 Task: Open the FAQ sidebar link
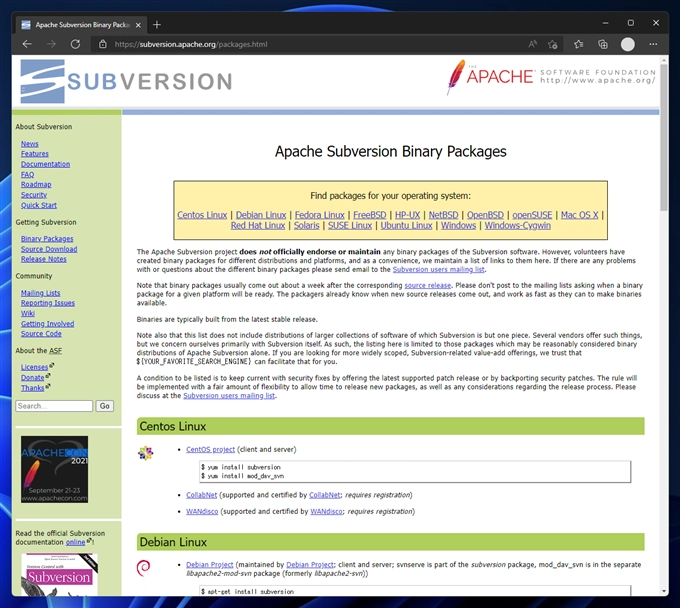pyautogui.click(x=27, y=174)
